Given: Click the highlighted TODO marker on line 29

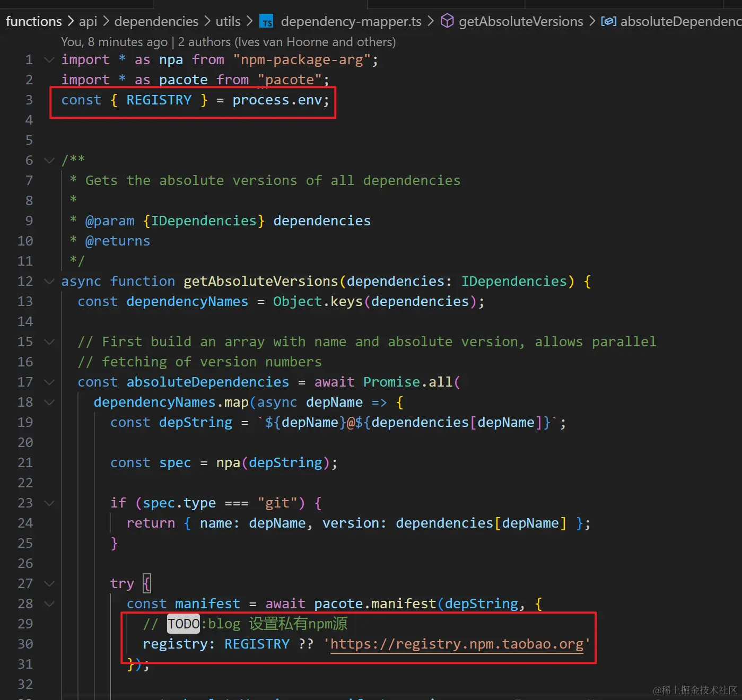Looking at the screenshot, I should (x=183, y=624).
